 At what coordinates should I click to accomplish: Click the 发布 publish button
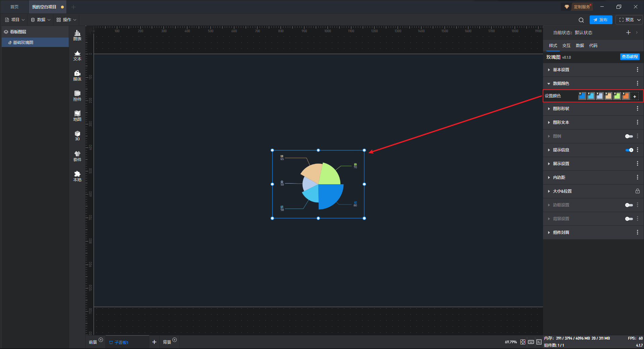tap(601, 20)
